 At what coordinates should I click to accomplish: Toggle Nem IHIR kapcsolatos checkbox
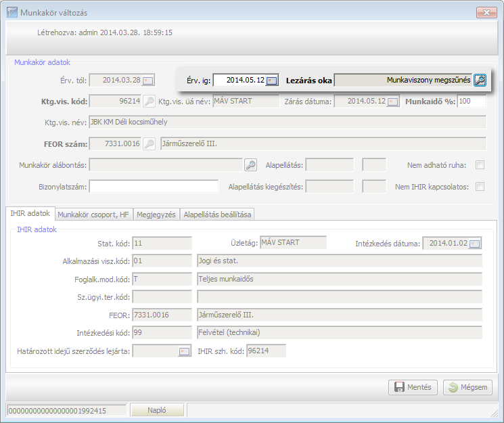point(480,187)
